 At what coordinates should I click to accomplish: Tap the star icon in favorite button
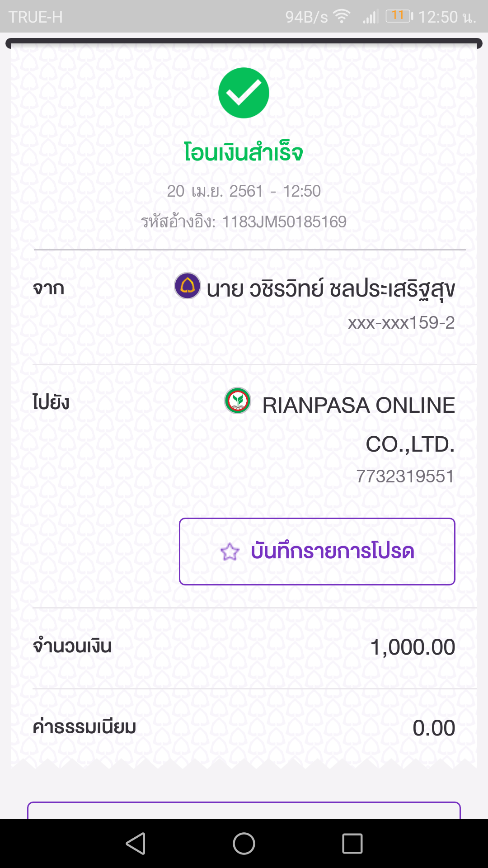coord(230,552)
